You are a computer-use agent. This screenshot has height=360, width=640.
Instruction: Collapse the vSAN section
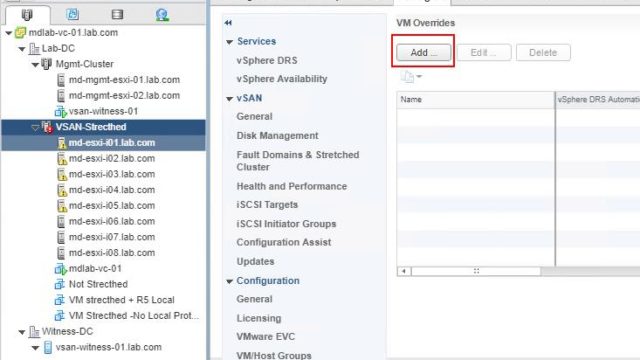[229, 99]
